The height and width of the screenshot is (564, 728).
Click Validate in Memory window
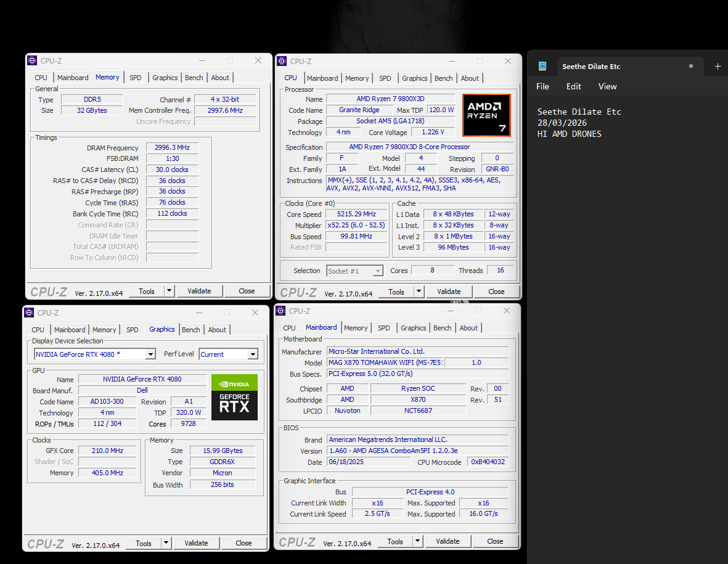click(x=199, y=291)
